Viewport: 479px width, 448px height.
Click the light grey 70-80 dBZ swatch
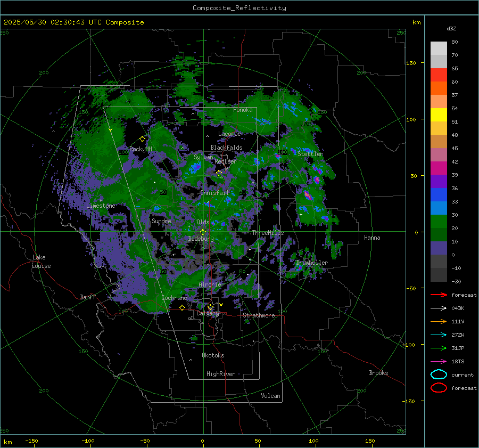tap(439, 48)
